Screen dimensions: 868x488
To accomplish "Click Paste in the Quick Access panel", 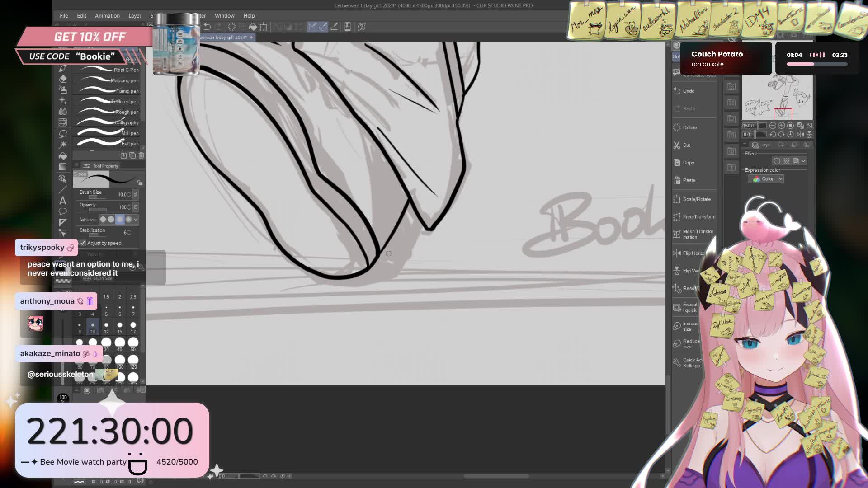I will (x=694, y=180).
